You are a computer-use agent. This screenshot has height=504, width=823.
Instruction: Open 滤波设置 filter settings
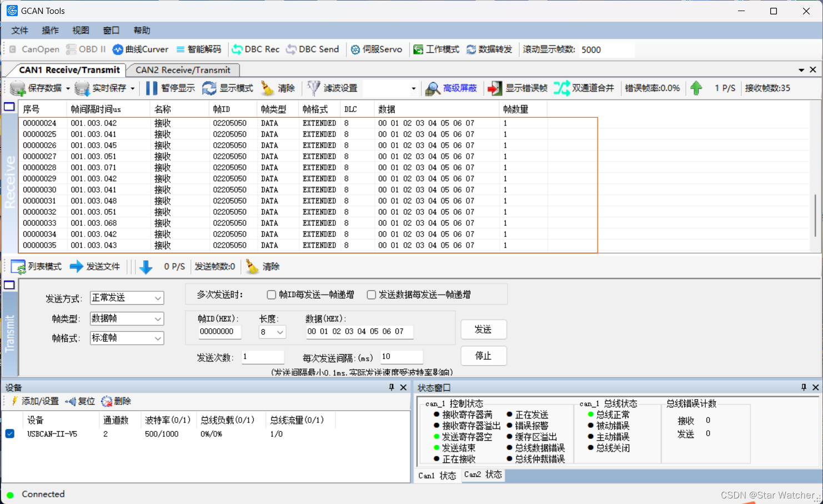332,88
